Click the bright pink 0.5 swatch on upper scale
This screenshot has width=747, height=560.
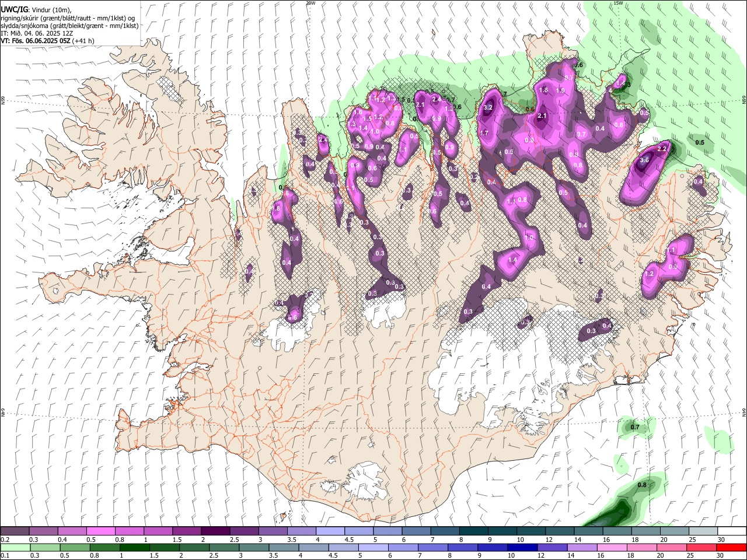pos(100,531)
